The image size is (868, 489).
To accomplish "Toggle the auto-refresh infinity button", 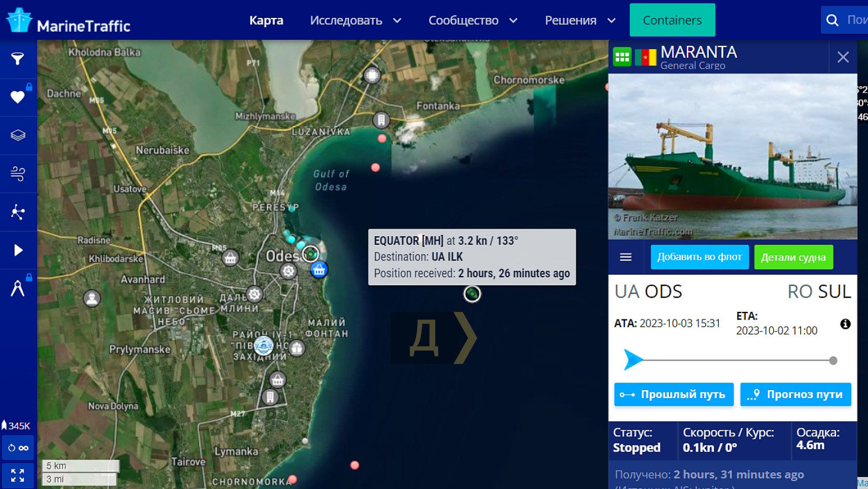I will tap(17, 448).
